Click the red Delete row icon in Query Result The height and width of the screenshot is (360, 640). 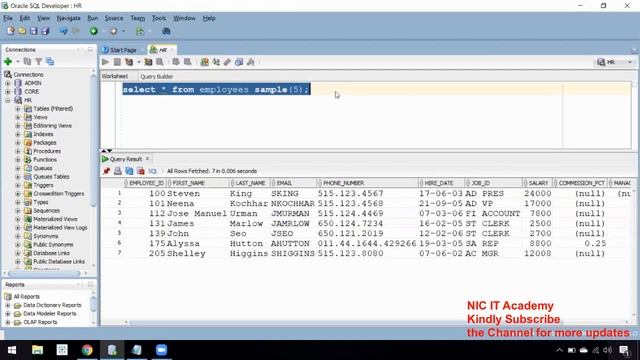click(141, 171)
